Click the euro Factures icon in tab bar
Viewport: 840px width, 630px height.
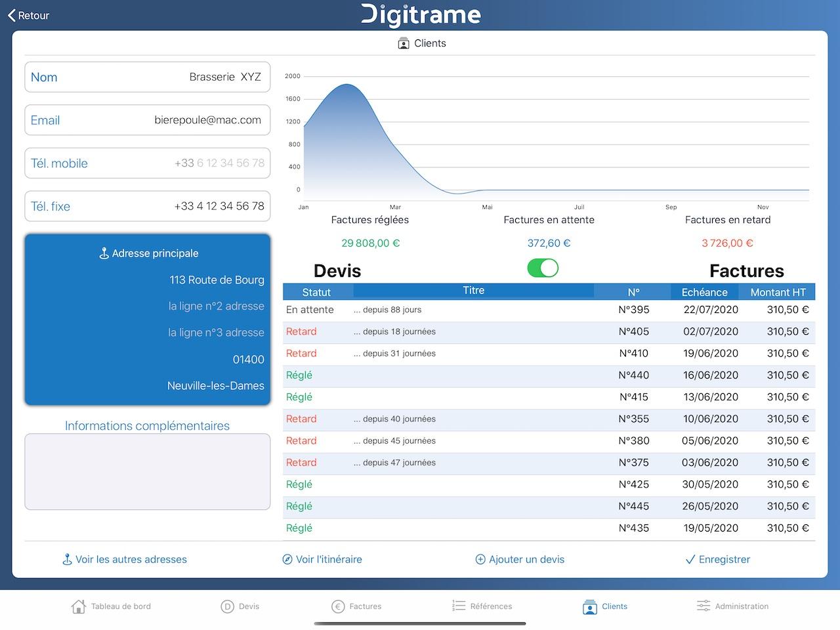click(x=338, y=606)
